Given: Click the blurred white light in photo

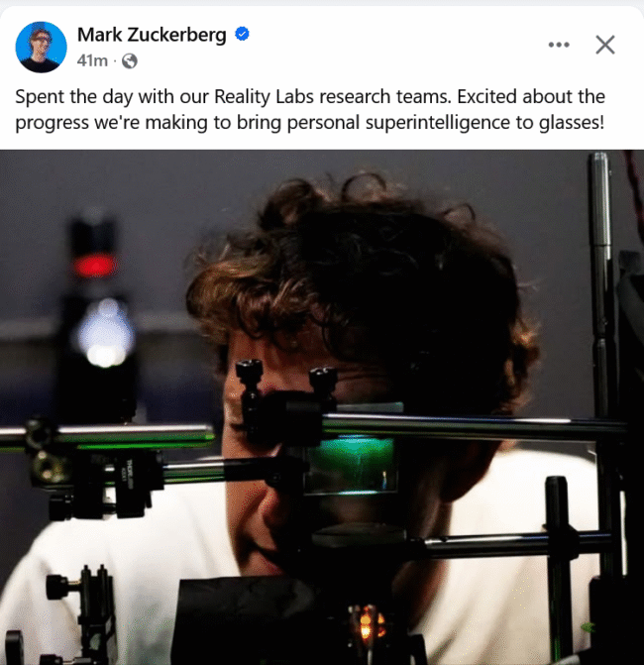Looking at the screenshot, I should 105,334.
